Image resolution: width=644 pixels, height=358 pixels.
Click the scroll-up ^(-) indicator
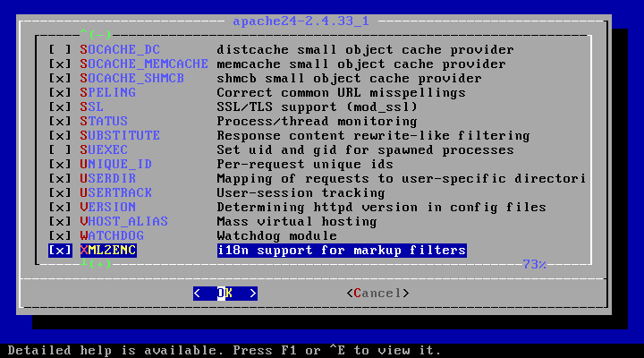coord(96,34)
